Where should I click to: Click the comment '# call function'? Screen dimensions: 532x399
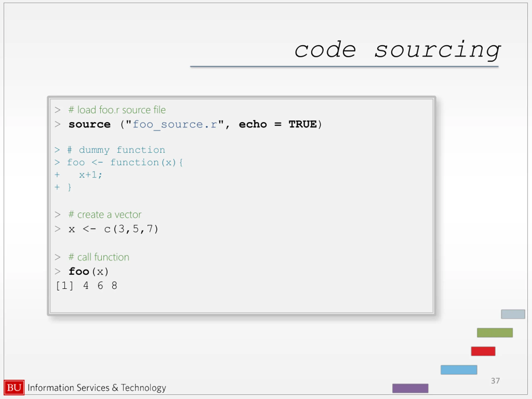coord(99,257)
